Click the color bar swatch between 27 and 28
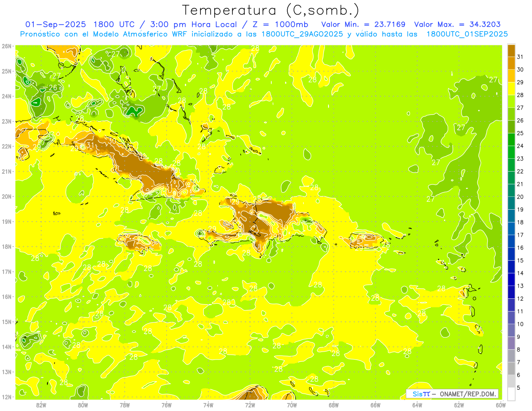Image resolution: width=532 pixels, height=411 pixels. coord(511,101)
